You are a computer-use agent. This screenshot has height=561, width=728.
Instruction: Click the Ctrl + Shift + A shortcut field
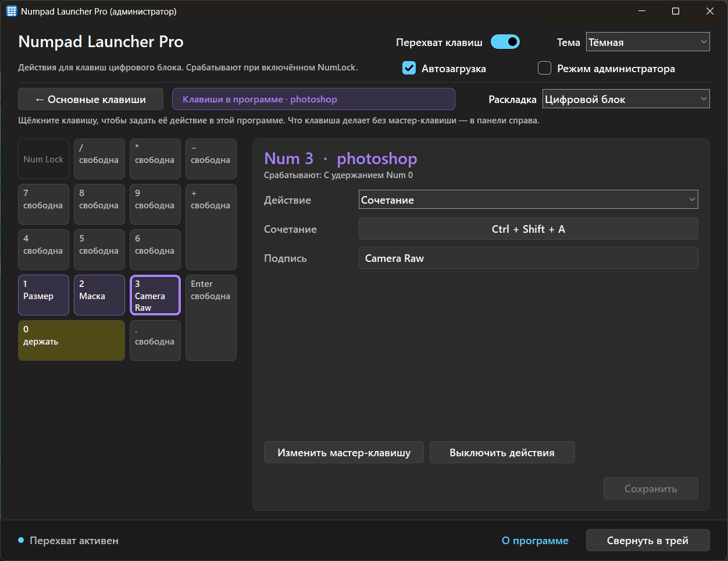(x=528, y=229)
